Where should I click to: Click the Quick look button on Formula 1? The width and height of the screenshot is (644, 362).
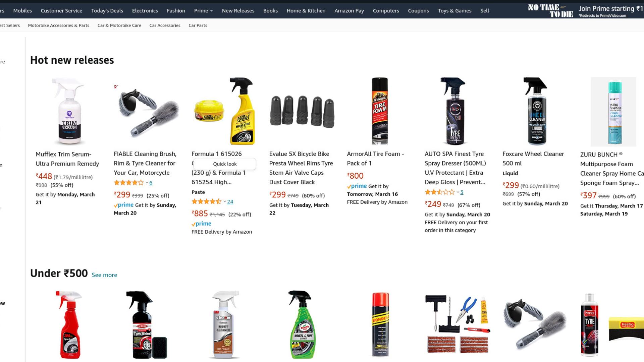(225, 164)
